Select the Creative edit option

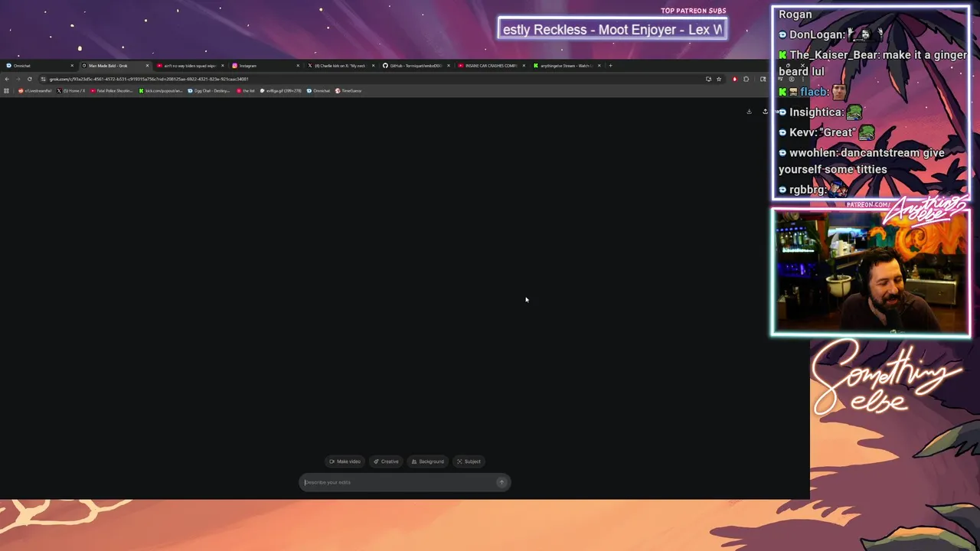(x=386, y=461)
